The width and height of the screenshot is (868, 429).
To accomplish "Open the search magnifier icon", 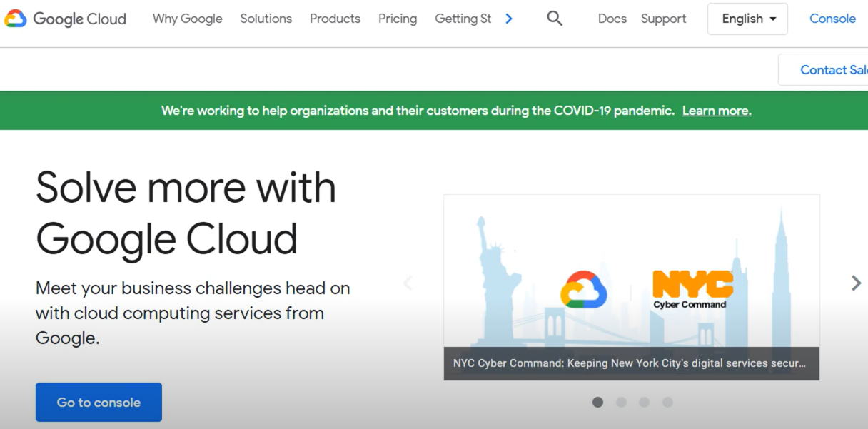I will [x=555, y=19].
